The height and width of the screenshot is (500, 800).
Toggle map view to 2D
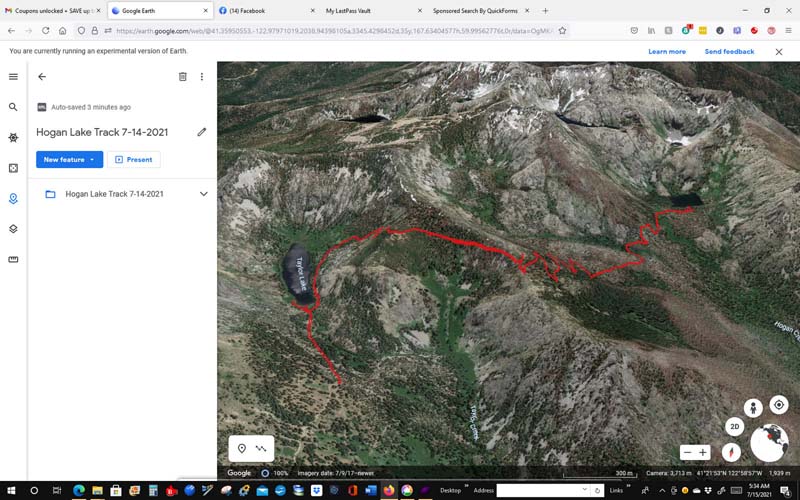pos(734,427)
